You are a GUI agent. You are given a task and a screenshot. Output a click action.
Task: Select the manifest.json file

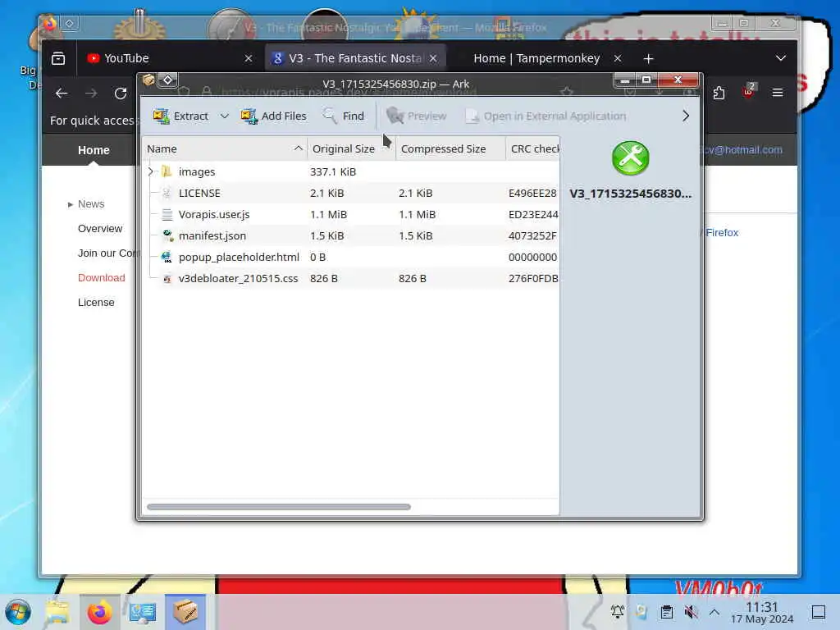(351, 235)
